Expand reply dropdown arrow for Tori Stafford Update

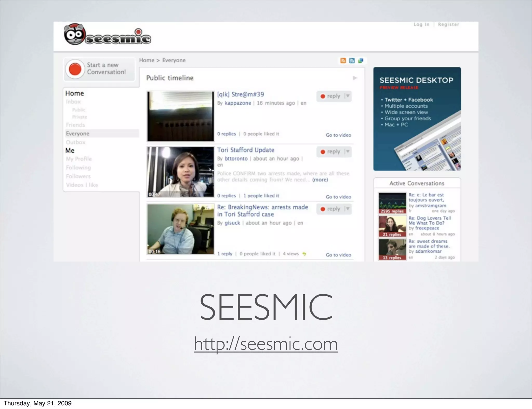pyautogui.click(x=348, y=152)
